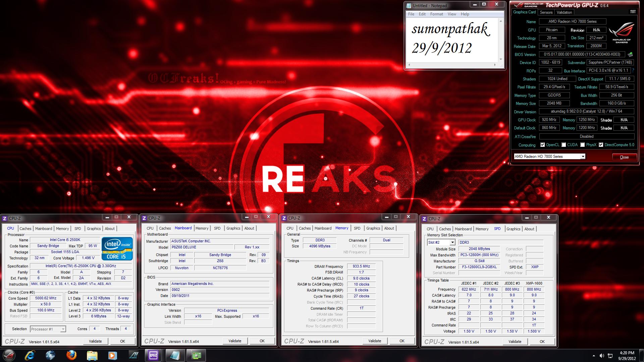This screenshot has height=362, width=644.
Task: Click the Bus Interface question mark icon
Action: coord(633,70)
